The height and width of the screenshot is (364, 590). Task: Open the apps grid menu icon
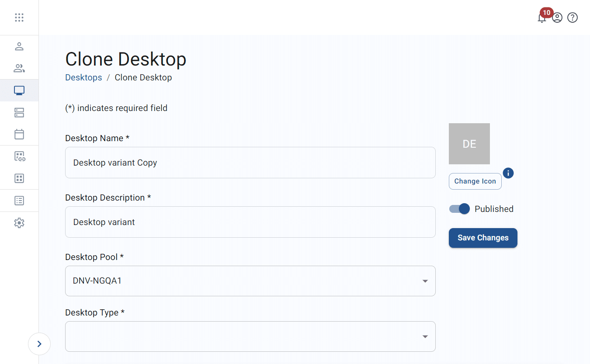[19, 17]
